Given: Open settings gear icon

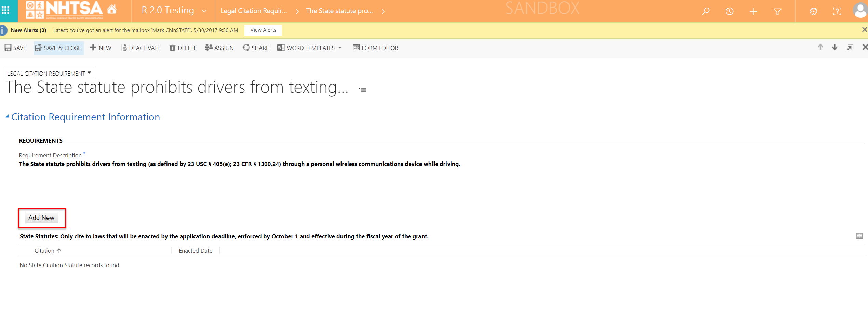Looking at the screenshot, I should 814,11.
